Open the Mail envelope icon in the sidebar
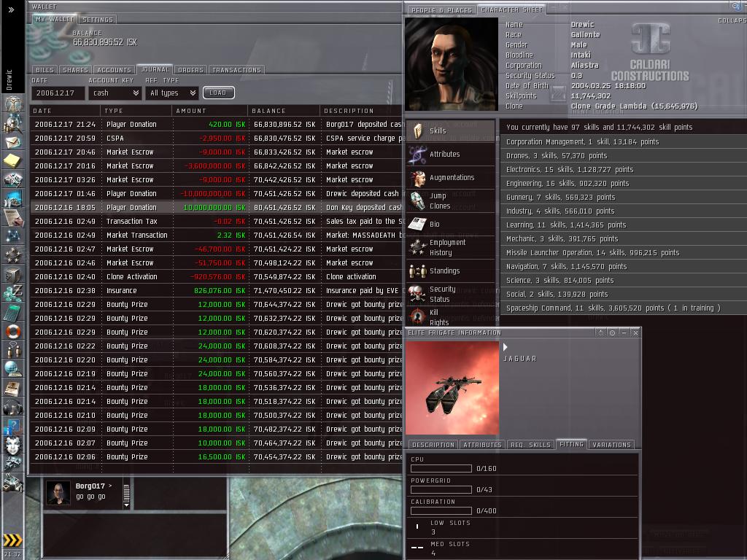 pyautogui.click(x=13, y=142)
